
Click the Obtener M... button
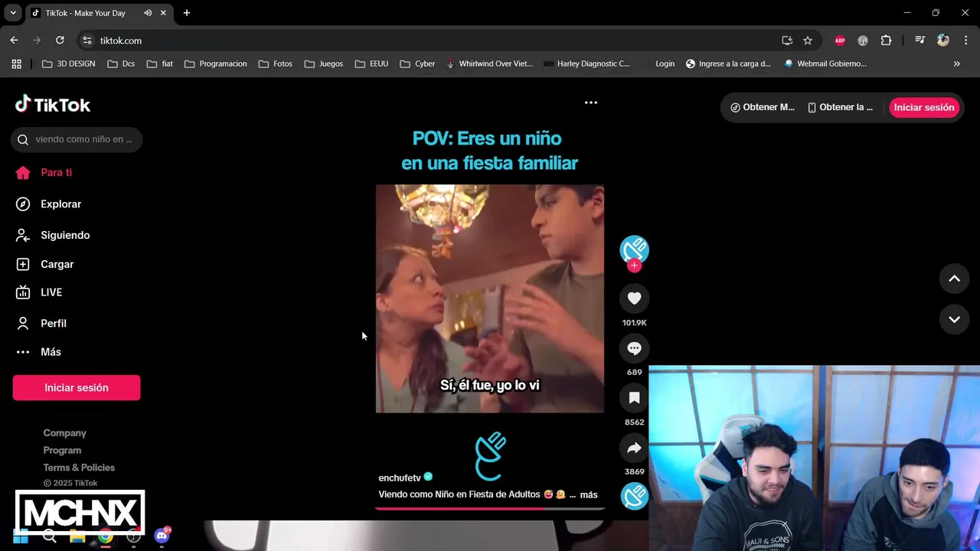(763, 107)
